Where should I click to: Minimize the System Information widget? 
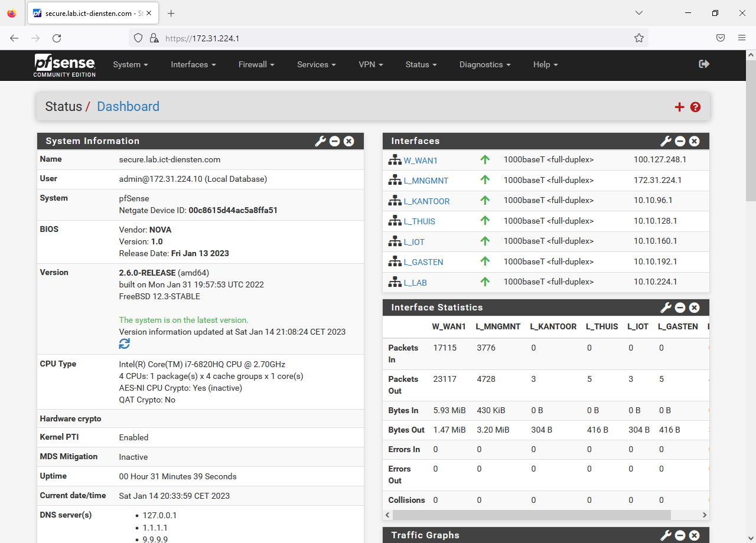pyautogui.click(x=335, y=141)
